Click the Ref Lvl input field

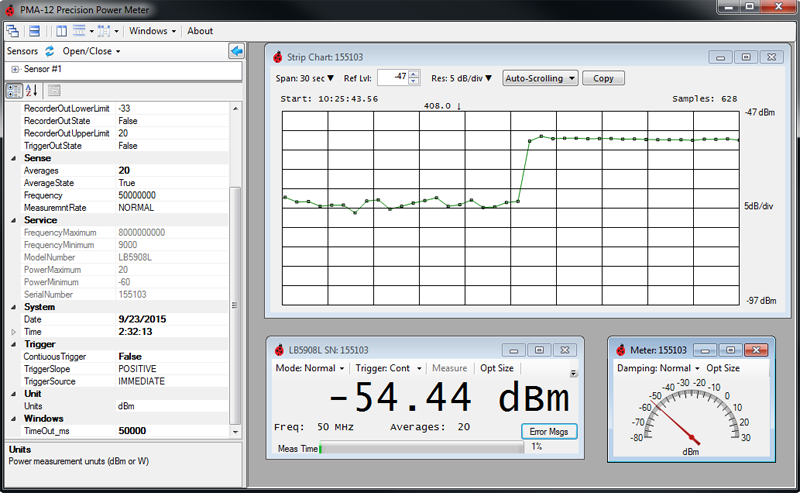tap(393, 77)
